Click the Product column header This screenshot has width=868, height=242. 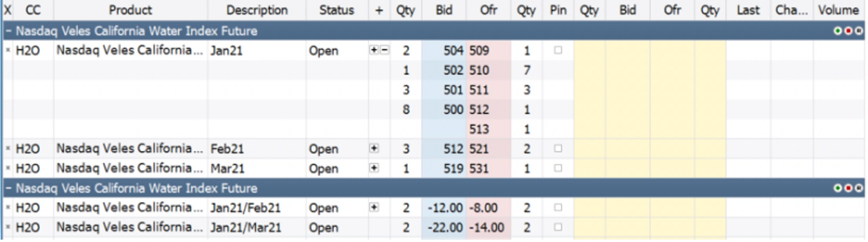130,10
